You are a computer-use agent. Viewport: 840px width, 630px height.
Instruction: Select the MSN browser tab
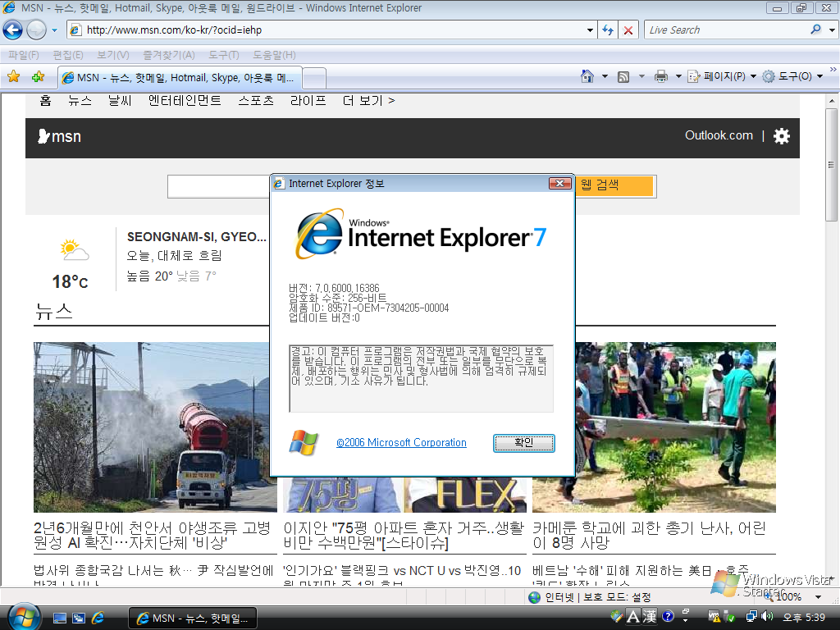point(180,78)
